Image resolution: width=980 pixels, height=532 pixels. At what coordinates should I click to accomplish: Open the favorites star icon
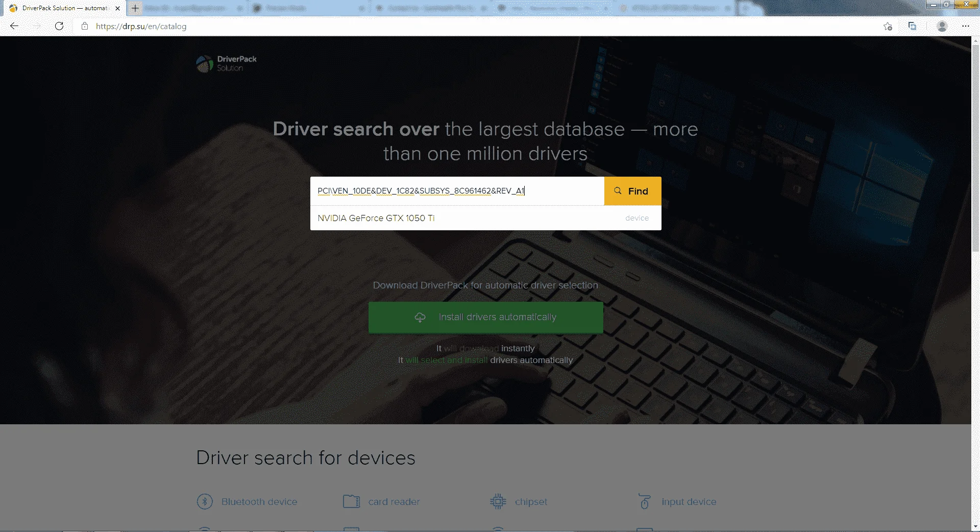pyautogui.click(x=888, y=26)
